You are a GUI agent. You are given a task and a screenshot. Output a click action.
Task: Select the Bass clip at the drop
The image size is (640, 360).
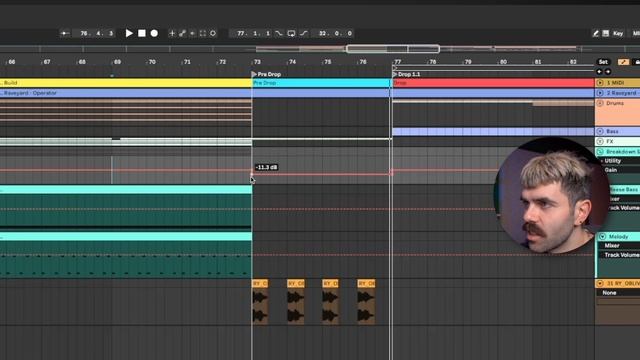493,131
